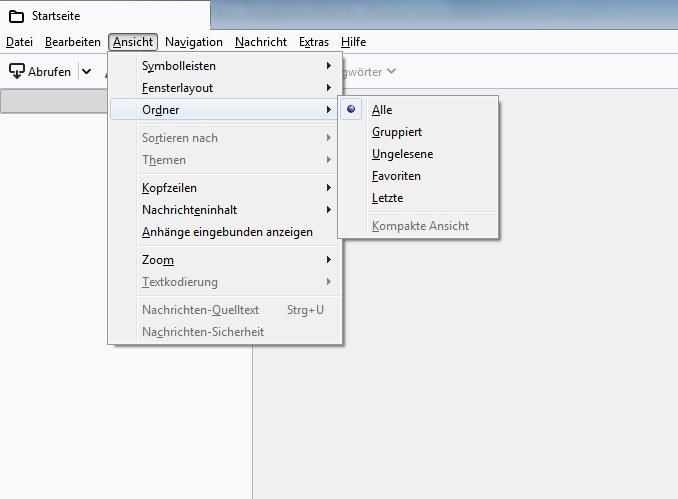This screenshot has width=678, height=499.
Task: Click the Hilfe menu
Action: (x=353, y=42)
